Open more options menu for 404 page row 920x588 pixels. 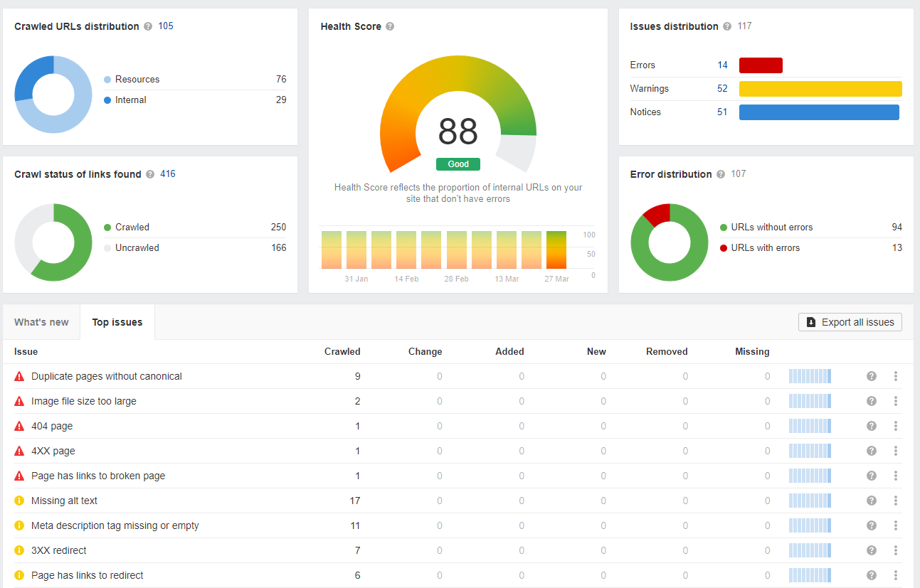click(896, 426)
